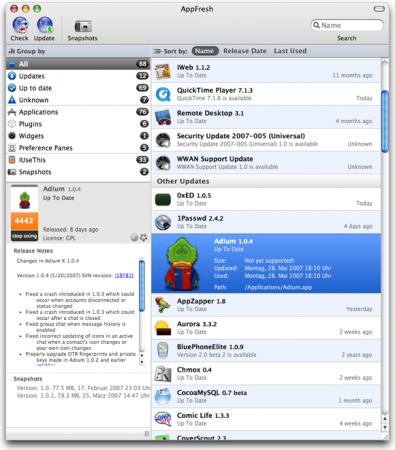Viewport: 395px width, 450px height.
Task: Open the SVN revision 19781 link
Action: pyautogui.click(x=124, y=275)
